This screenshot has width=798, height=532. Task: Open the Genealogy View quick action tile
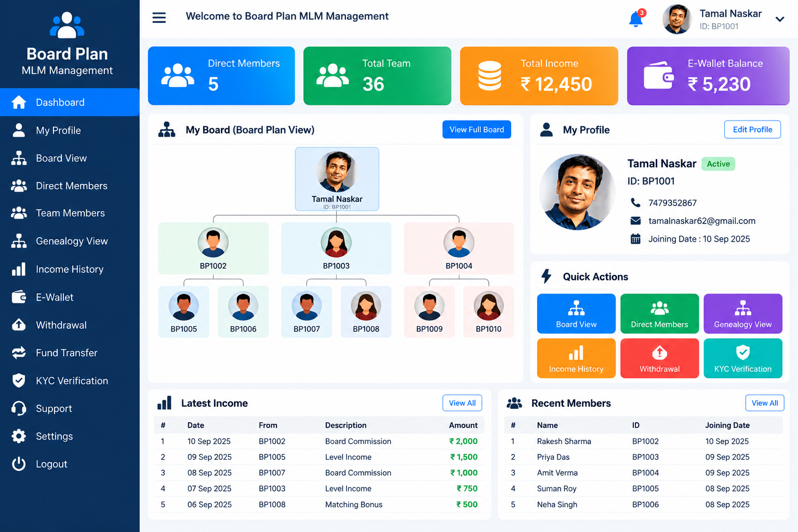743,313
